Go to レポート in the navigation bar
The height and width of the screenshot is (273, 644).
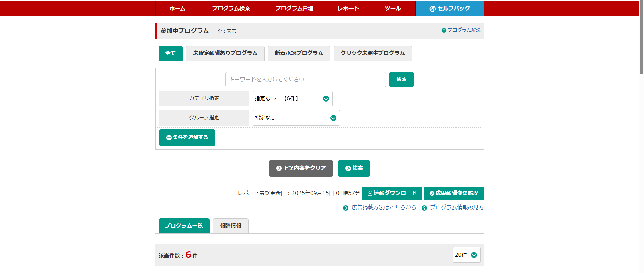[x=348, y=8]
